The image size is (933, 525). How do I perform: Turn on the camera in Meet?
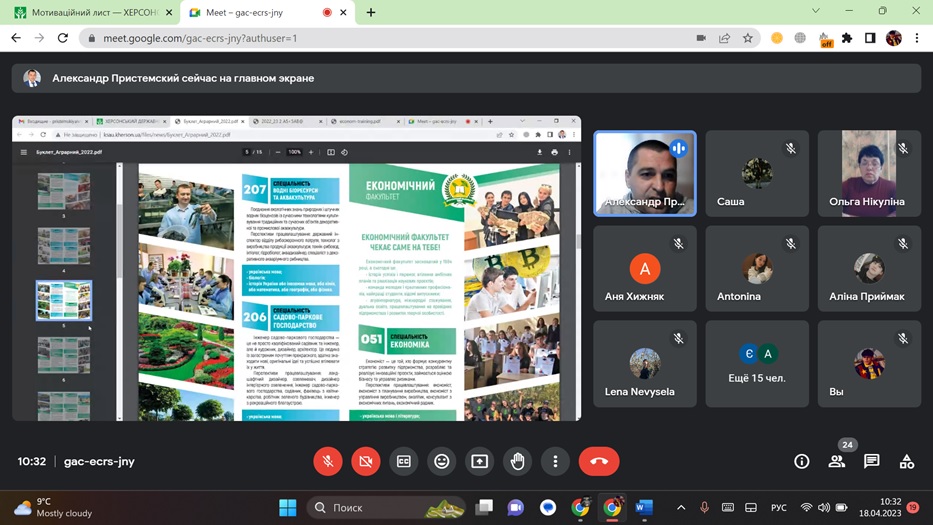[366, 461]
